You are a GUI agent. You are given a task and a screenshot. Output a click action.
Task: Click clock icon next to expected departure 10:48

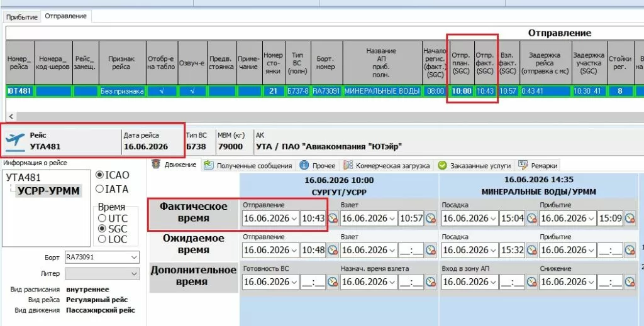332,250
